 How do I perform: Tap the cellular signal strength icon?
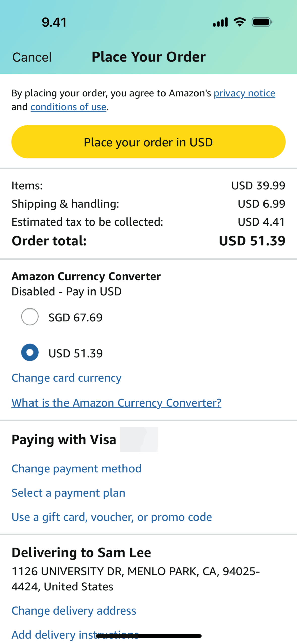click(220, 22)
